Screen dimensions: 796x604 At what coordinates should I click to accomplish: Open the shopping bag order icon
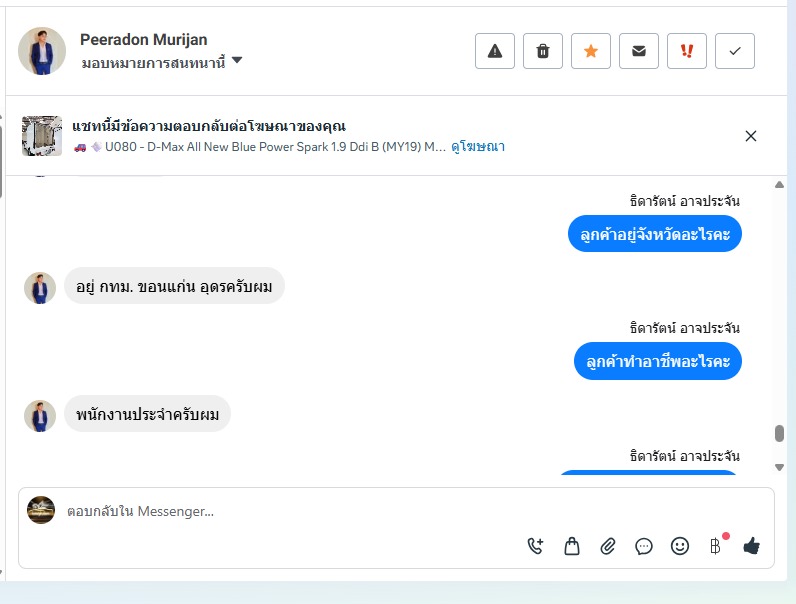click(x=571, y=546)
